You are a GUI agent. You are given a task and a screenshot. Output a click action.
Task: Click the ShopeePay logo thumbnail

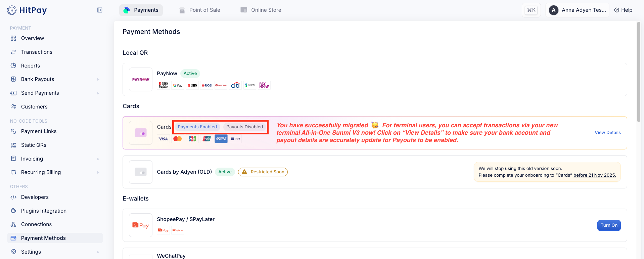click(141, 225)
